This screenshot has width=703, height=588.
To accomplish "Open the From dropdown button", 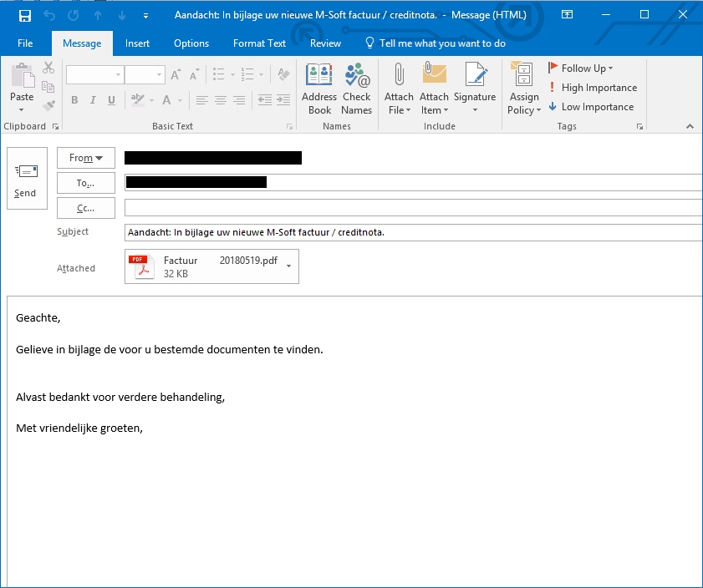I will click(x=85, y=158).
